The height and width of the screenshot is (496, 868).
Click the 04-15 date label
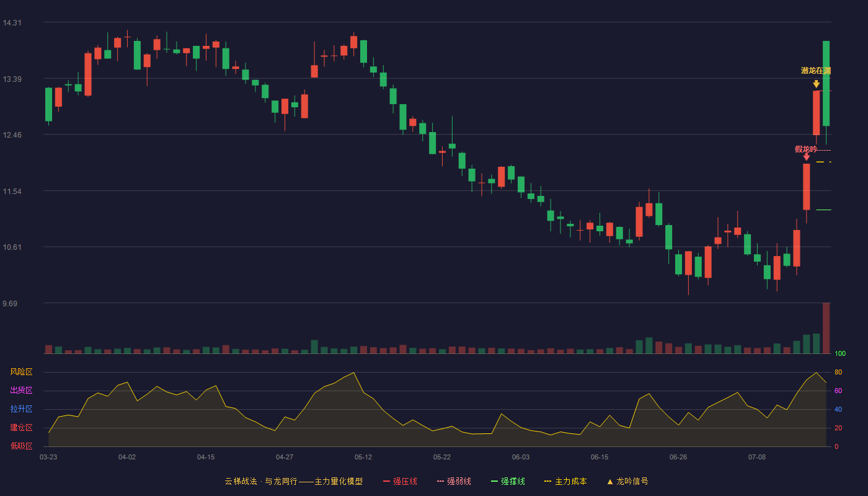[206, 457]
